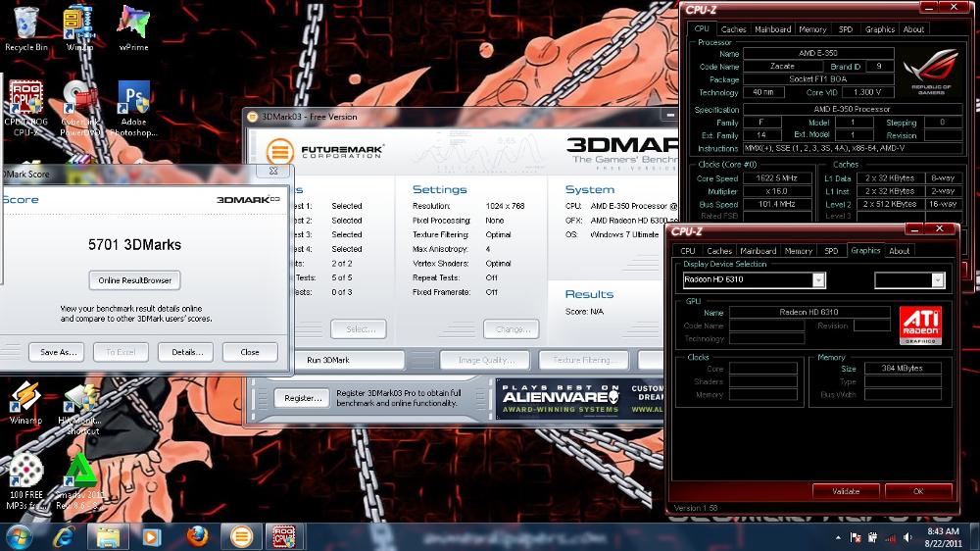The image size is (980, 551).
Task: Click Save As in the 3DMark Score dialog
Action: point(58,352)
